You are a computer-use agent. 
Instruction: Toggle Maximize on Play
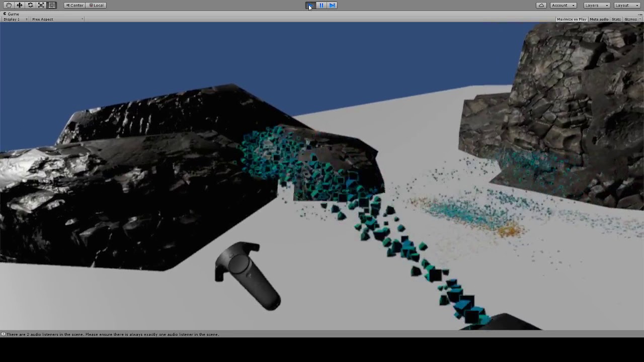tap(572, 19)
